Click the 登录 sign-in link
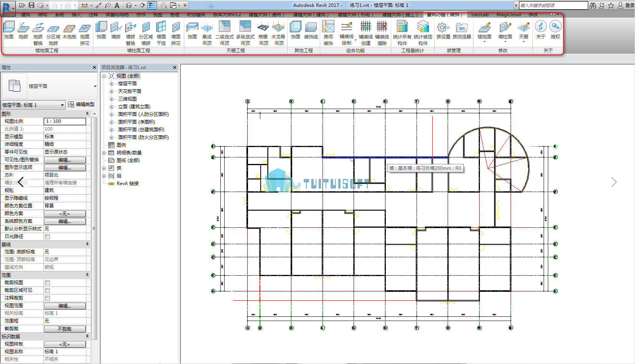The height and width of the screenshot is (364, 635). coord(630,5)
